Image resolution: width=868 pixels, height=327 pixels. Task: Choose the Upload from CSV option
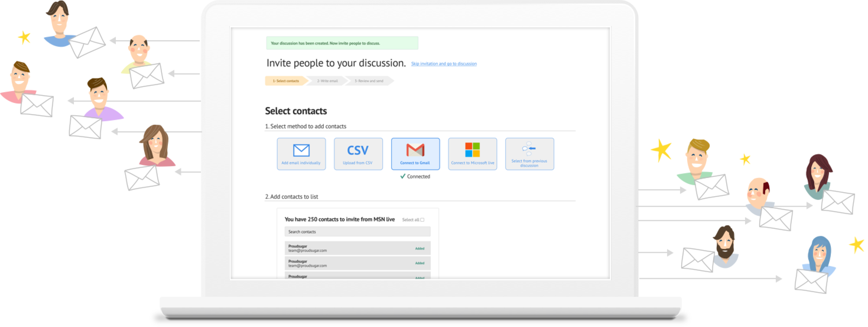(x=358, y=154)
